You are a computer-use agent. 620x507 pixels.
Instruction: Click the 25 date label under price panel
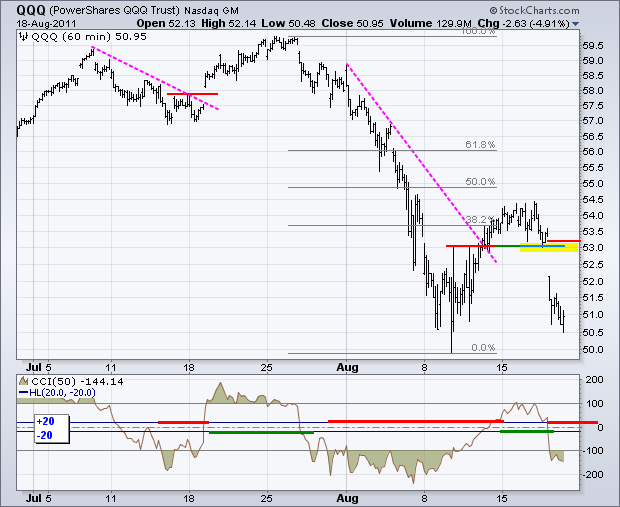point(267,367)
